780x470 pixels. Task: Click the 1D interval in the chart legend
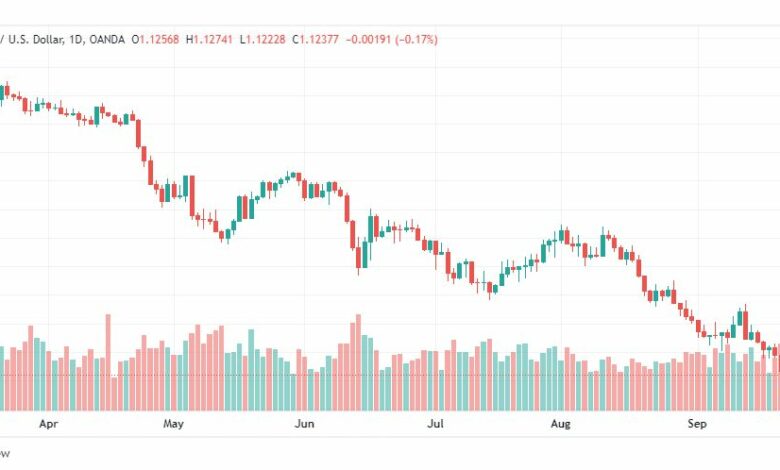tap(76, 39)
